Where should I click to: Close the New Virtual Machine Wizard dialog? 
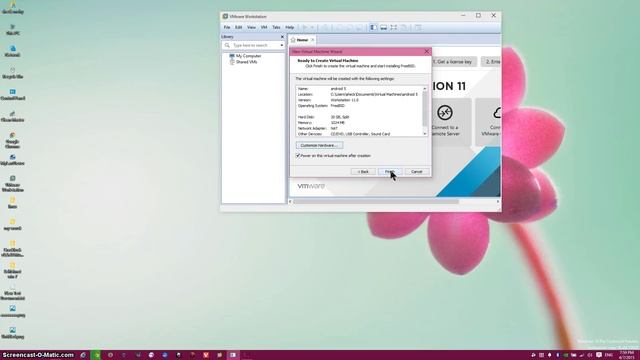click(427, 51)
